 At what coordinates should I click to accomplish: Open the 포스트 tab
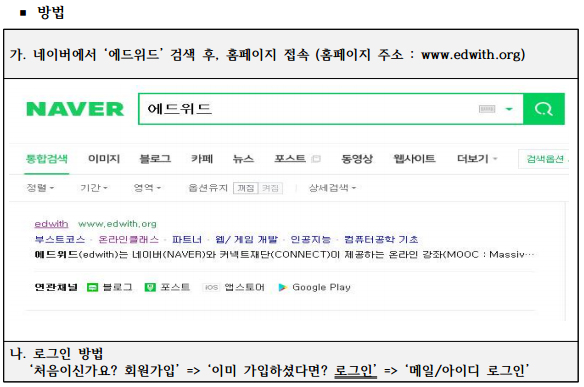coord(290,159)
